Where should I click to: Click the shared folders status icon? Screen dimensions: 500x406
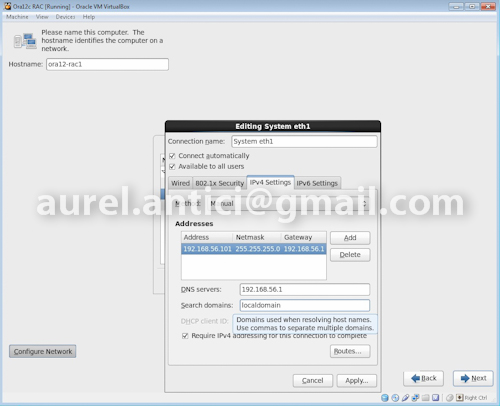point(425,398)
